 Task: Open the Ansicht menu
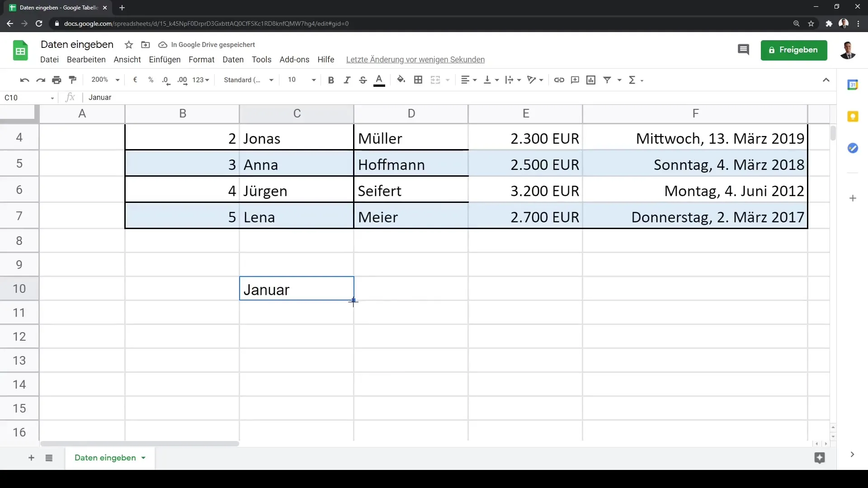pos(127,60)
